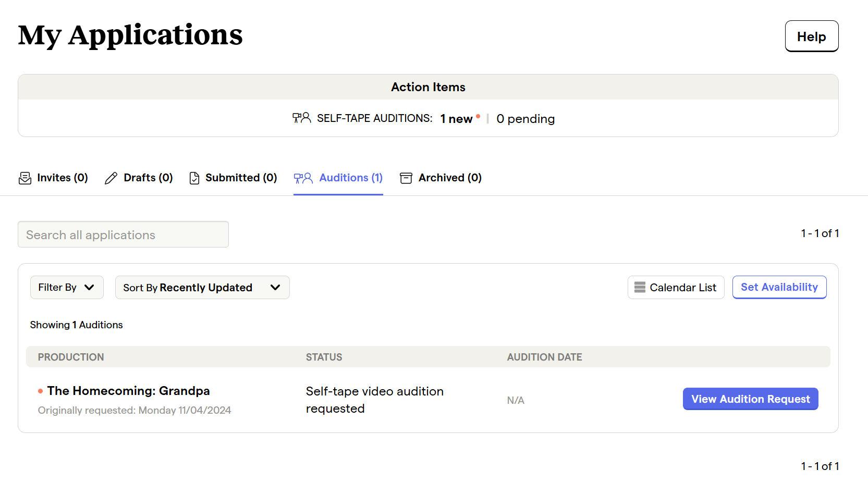
Task: Click the STATUS column header
Action: (x=324, y=357)
